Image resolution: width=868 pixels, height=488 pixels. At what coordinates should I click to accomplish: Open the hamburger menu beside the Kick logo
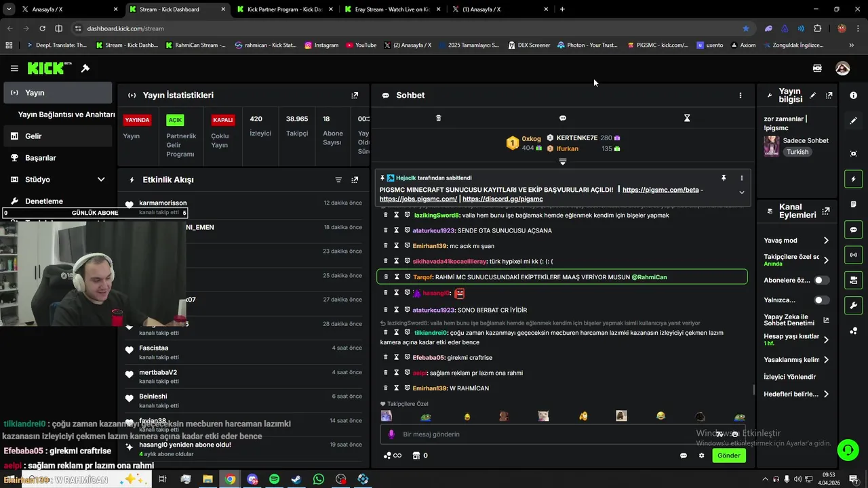click(14, 68)
